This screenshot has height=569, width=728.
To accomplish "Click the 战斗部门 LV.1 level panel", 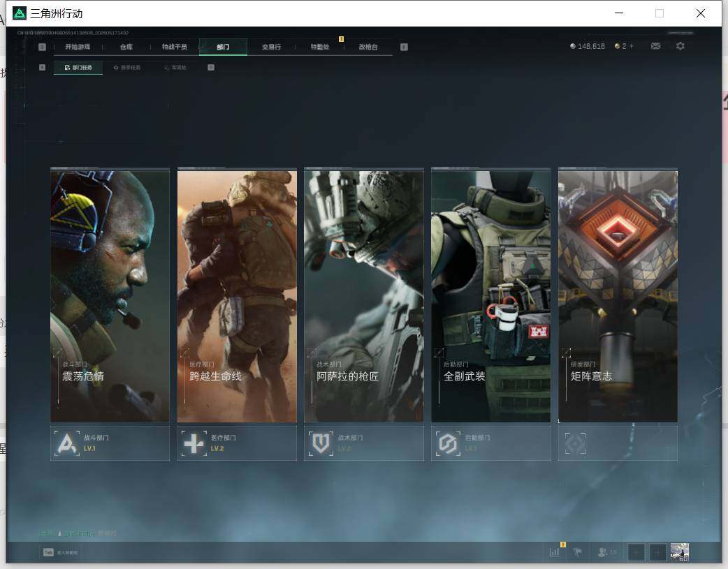I will point(110,443).
